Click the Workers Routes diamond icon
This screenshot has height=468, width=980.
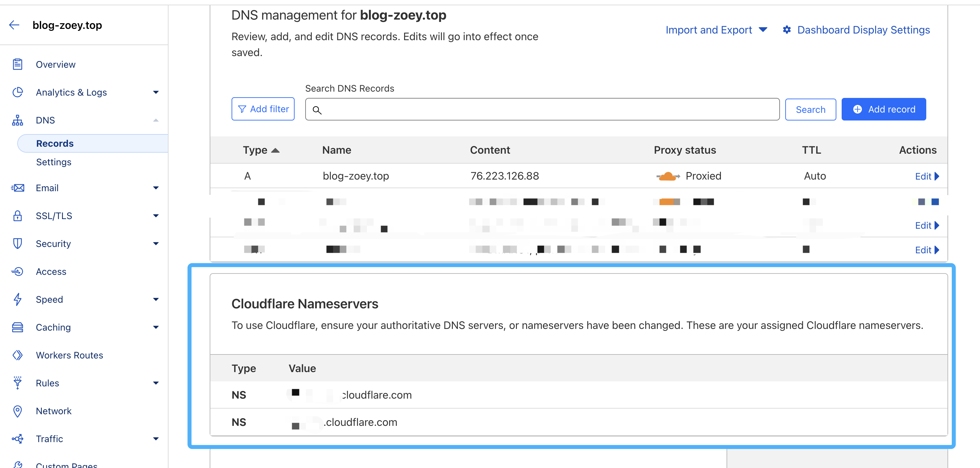click(18, 355)
